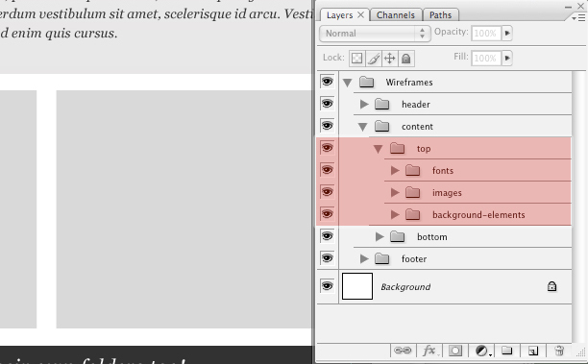
Task: Toggle visibility of background-elements group
Action: click(x=327, y=214)
